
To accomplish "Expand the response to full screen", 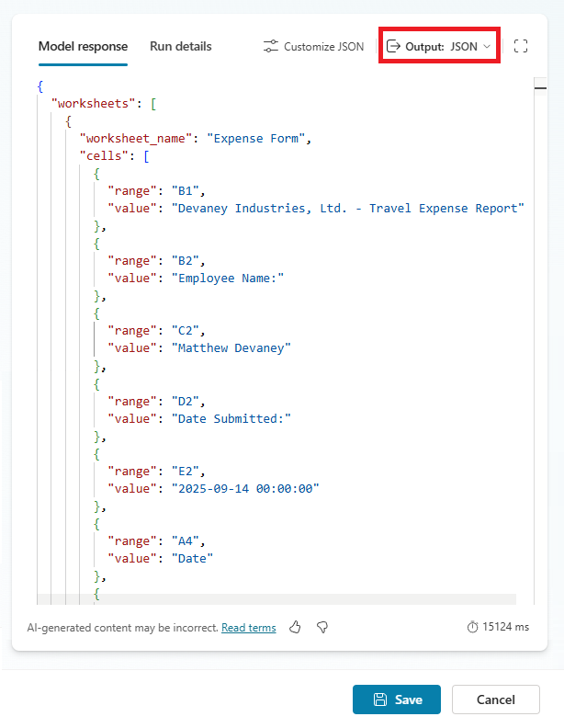I will (x=521, y=46).
